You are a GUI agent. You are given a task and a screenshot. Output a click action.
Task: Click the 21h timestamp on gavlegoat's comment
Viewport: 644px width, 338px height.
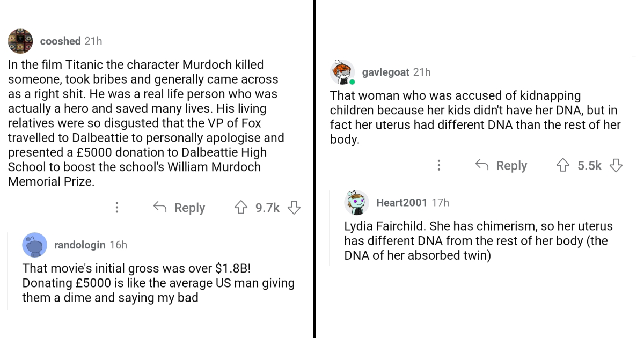[x=422, y=72]
